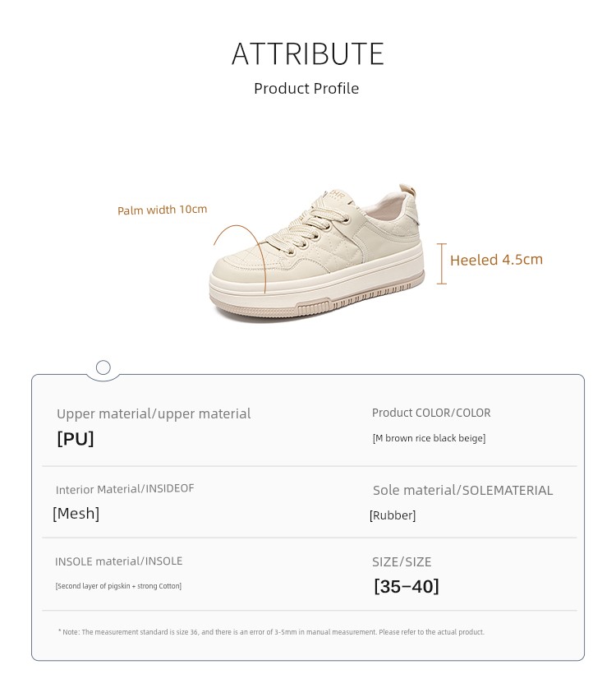Screen dimensions: 616x688
Task: Click the Product COLOR/COLOR label
Action: [x=431, y=413]
